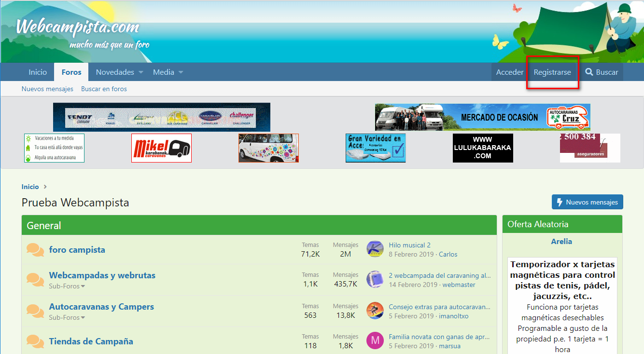This screenshot has width=644, height=354.
Task: Open the Temporizador x tarjetas magnéticas offer
Action: coord(562,280)
